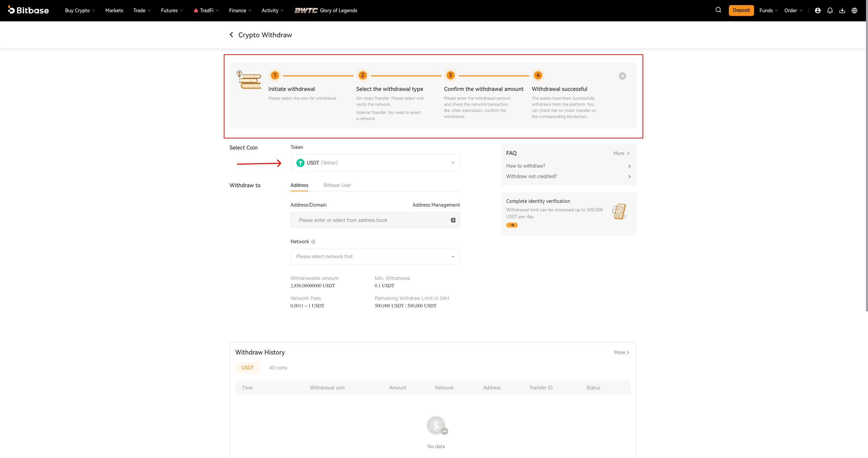The height and width of the screenshot is (458, 868).
Task: Open the search icon in header
Action: [718, 10]
